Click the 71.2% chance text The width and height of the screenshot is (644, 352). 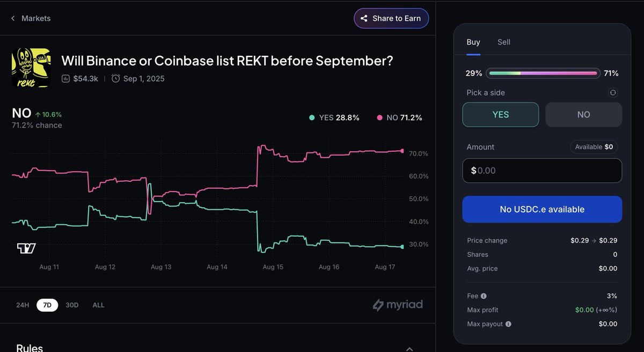(x=37, y=125)
